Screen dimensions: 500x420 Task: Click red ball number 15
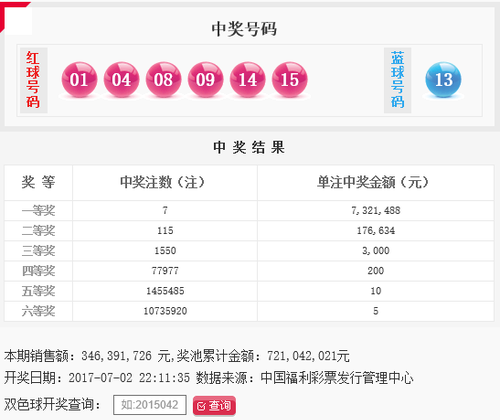(x=289, y=79)
